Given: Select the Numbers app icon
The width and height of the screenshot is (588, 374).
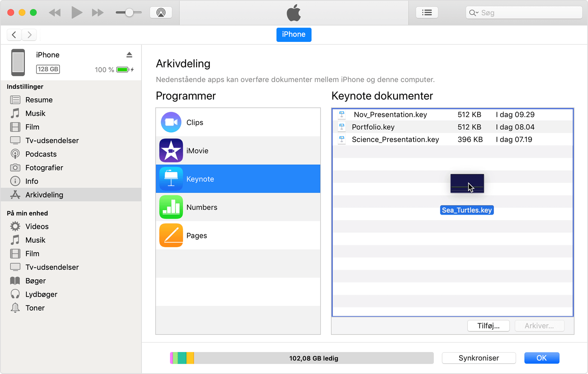Looking at the screenshot, I should pos(171,207).
